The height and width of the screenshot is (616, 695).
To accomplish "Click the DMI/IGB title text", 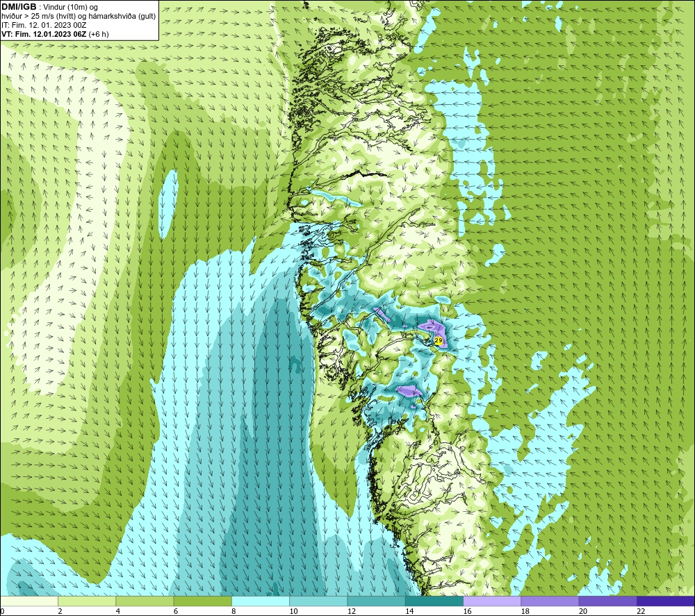I will (x=19, y=7).
